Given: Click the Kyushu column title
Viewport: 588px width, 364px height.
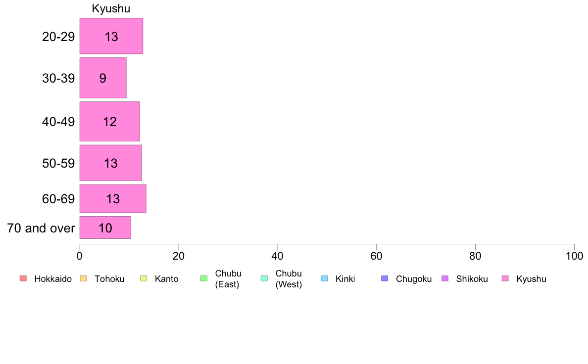Looking at the screenshot, I should click(x=111, y=8).
